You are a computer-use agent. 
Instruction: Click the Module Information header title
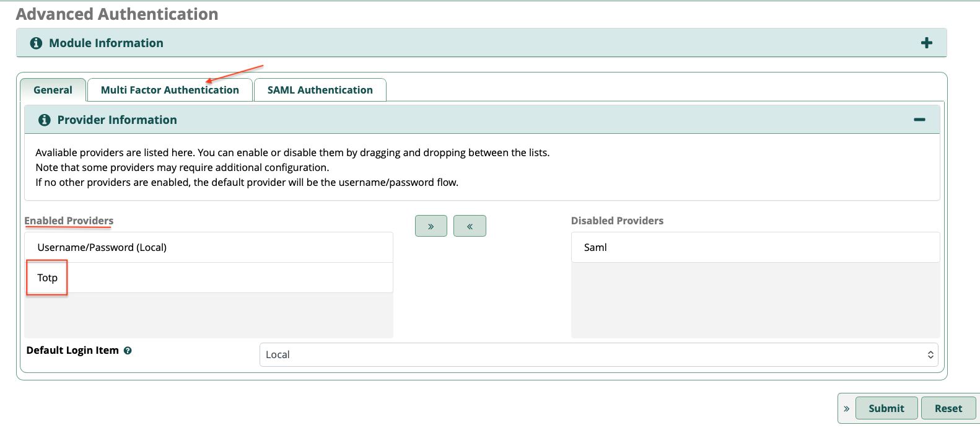click(x=106, y=43)
